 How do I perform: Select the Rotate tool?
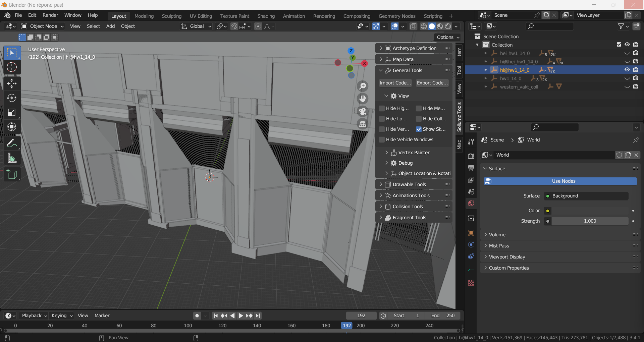coord(12,98)
